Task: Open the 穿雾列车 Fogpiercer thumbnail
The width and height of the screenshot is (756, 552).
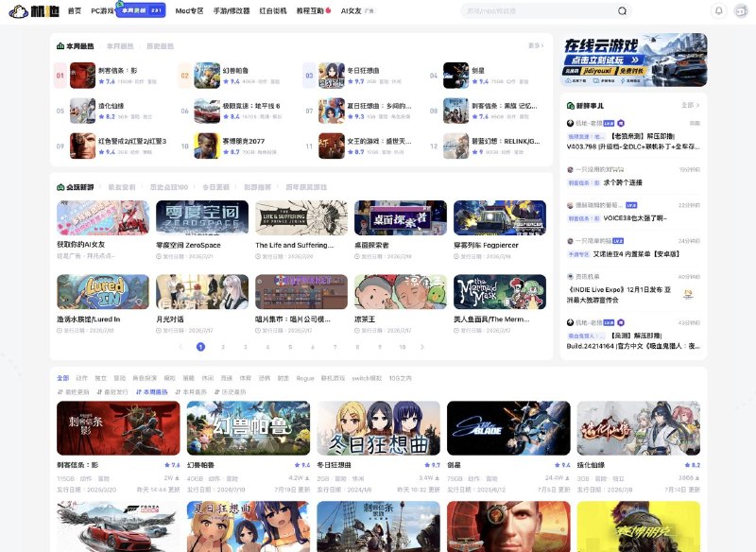Action: [x=500, y=218]
